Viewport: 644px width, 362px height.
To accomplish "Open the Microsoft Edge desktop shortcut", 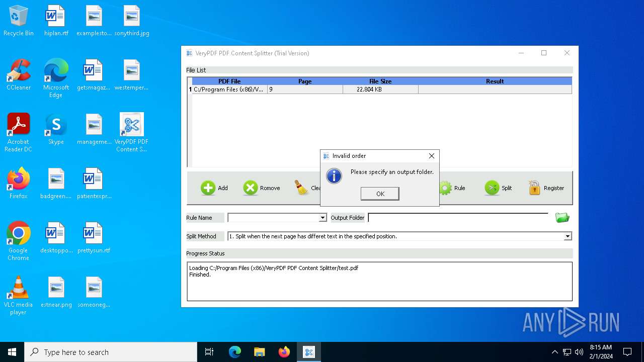I will pyautogui.click(x=56, y=79).
